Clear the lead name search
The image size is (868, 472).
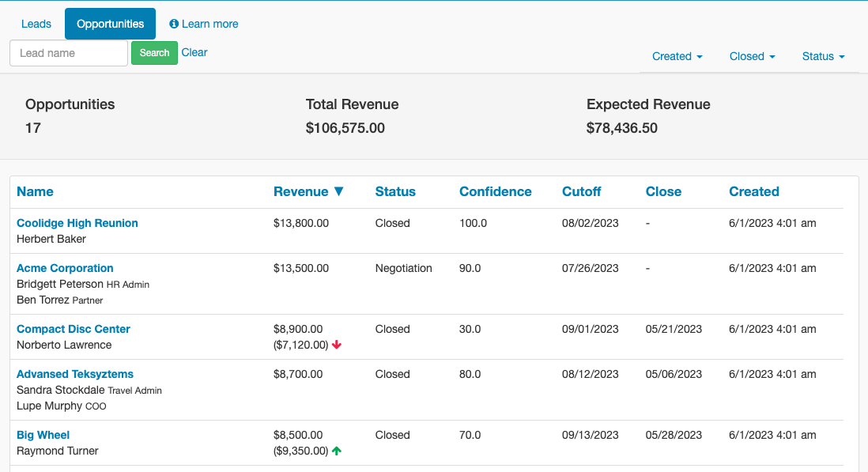click(x=194, y=52)
